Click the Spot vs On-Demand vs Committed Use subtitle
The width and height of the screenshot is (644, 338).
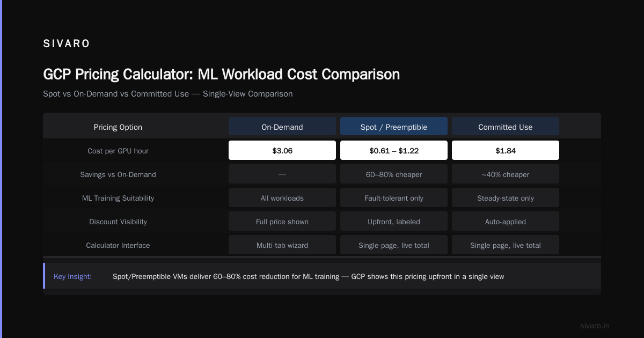[168, 93]
